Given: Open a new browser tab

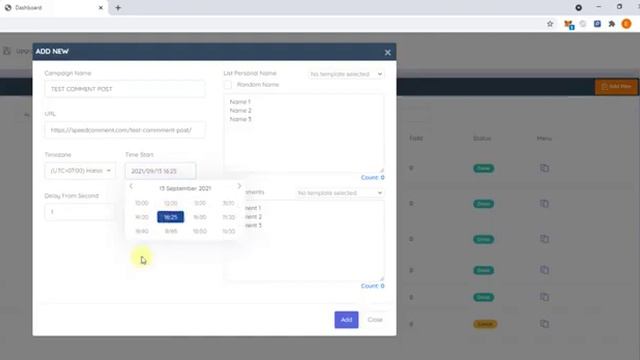Looking at the screenshot, I should click(x=118, y=7).
